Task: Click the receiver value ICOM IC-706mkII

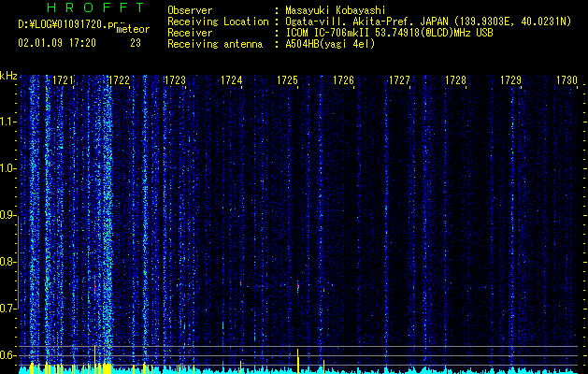Action: tap(330, 33)
